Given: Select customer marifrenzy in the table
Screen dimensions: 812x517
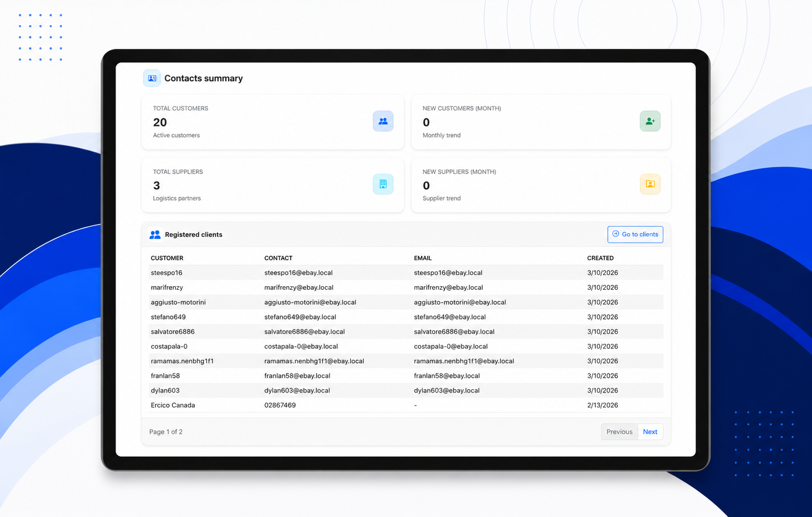Looking at the screenshot, I should [x=167, y=287].
